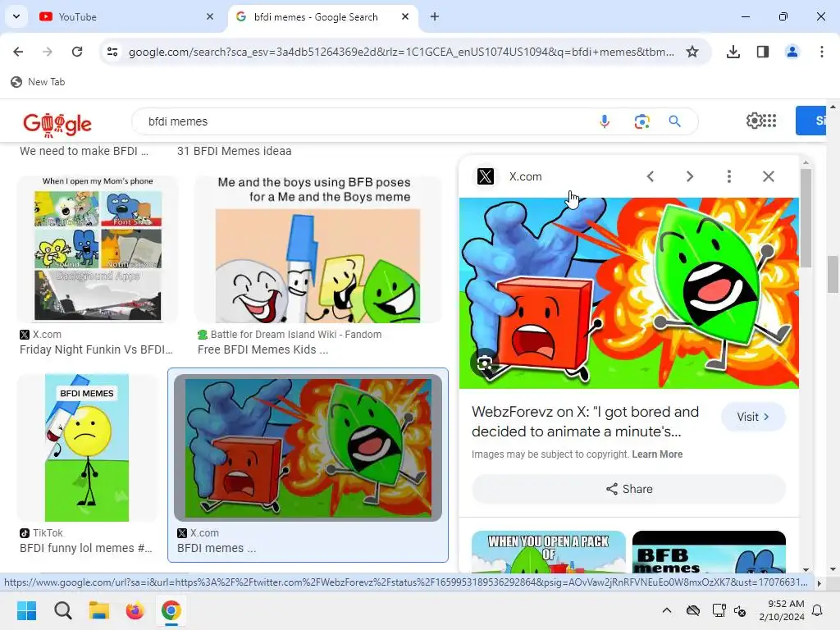Open the taskbar clock and date

pos(782,610)
